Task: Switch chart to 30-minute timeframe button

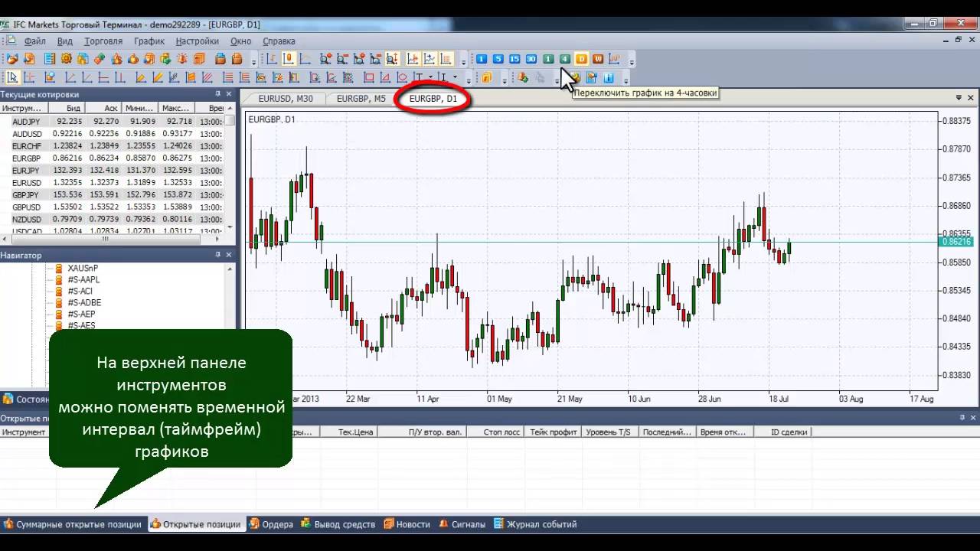Action: [531, 59]
